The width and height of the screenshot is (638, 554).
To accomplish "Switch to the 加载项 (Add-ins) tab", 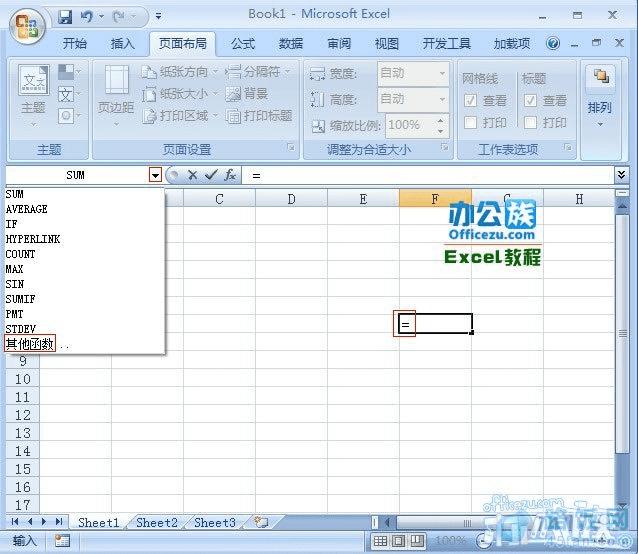I will tap(511, 44).
